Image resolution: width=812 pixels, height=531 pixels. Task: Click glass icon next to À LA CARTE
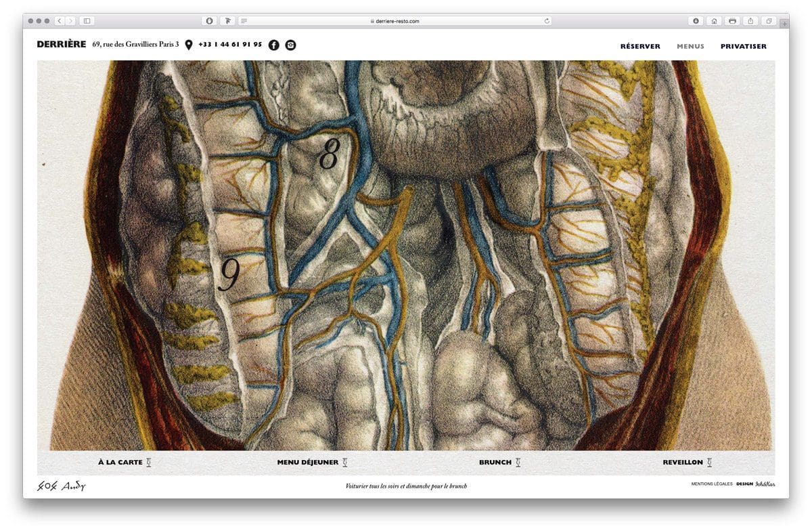tap(149, 463)
